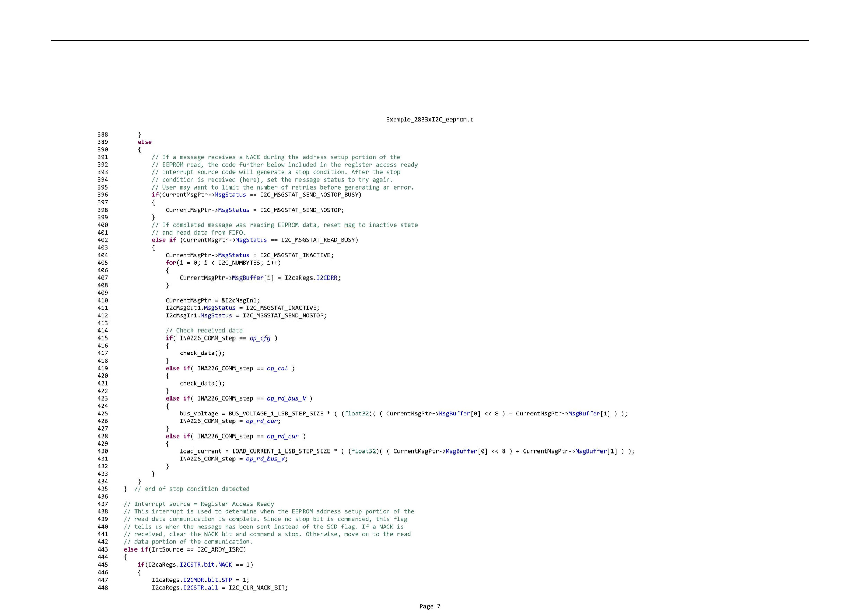Select I2C_ARDY_ISRC on line 443

tap(220, 549)
